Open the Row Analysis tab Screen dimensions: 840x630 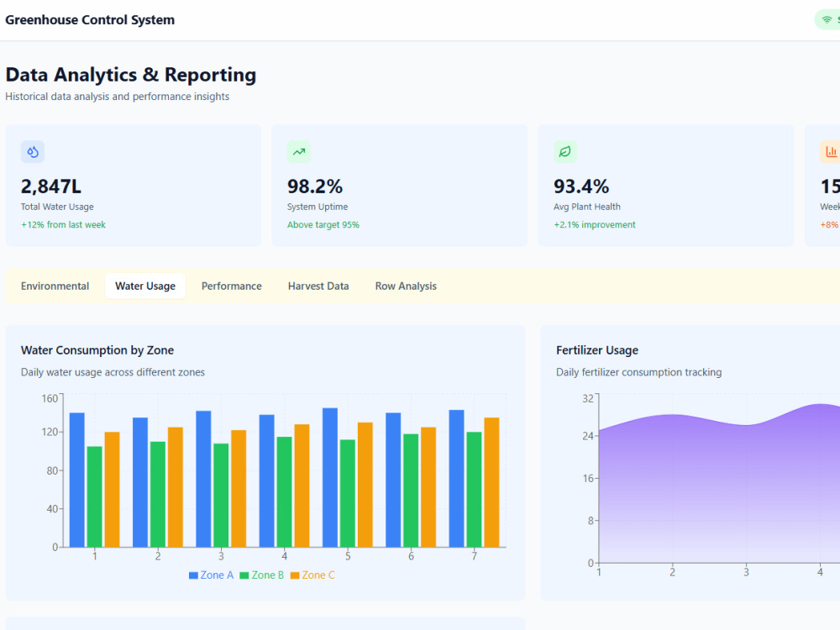pyautogui.click(x=406, y=286)
